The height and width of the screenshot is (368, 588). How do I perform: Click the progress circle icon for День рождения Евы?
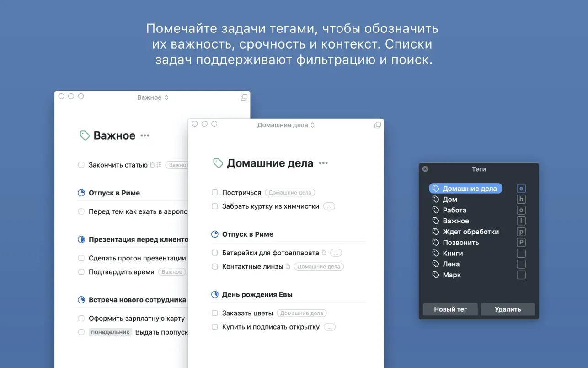(215, 294)
